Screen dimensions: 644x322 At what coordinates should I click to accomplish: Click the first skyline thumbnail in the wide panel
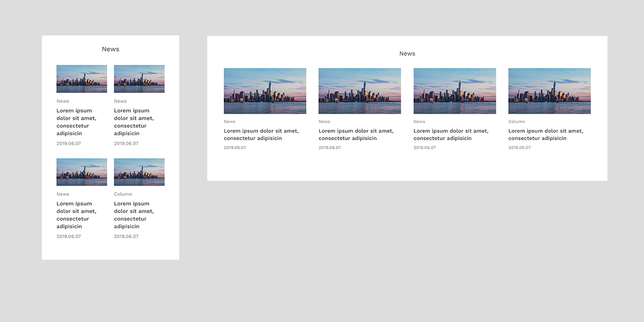click(265, 91)
